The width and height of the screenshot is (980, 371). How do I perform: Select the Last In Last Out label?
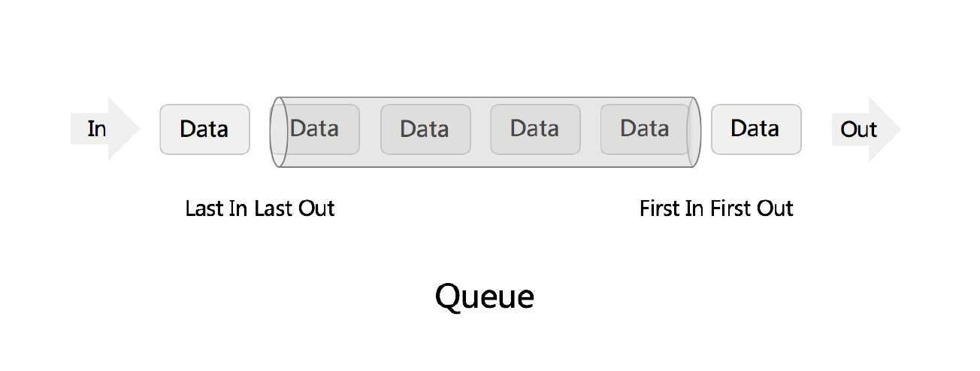point(260,208)
